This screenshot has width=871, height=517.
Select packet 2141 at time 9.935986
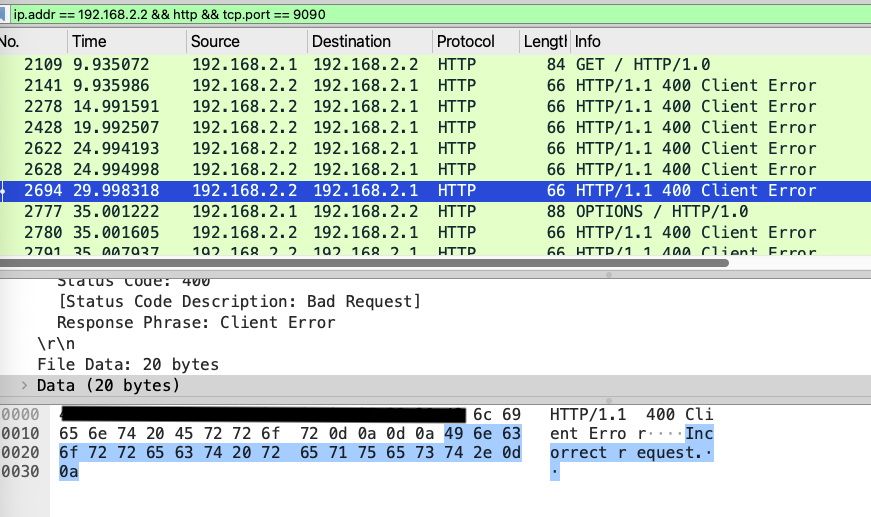tap(436, 86)
